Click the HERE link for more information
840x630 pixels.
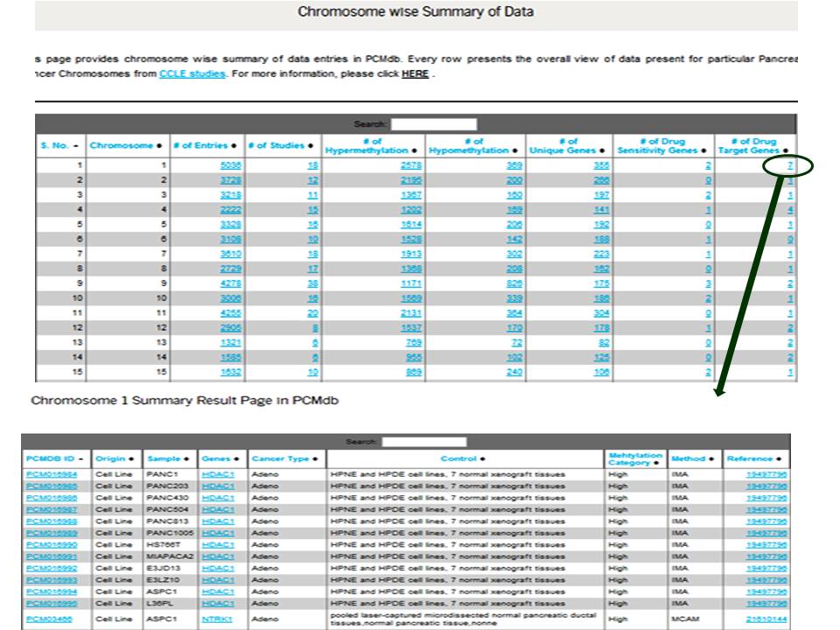(x=415, y=74)
